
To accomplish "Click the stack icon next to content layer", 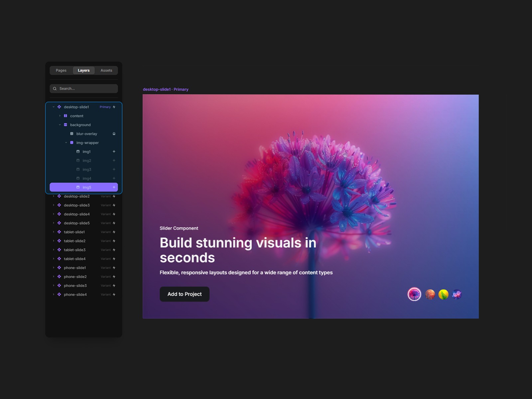I will (66, 116).
